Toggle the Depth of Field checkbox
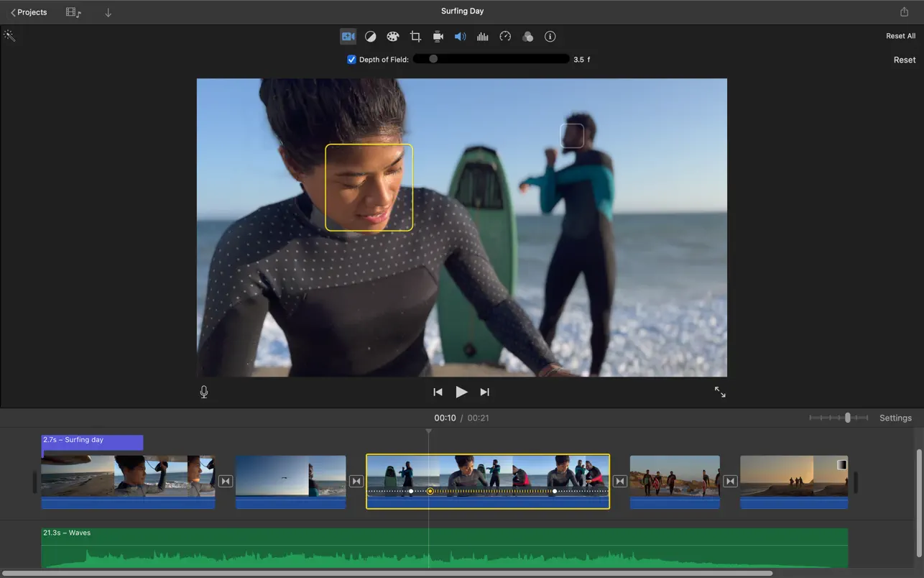 [351, 59]
